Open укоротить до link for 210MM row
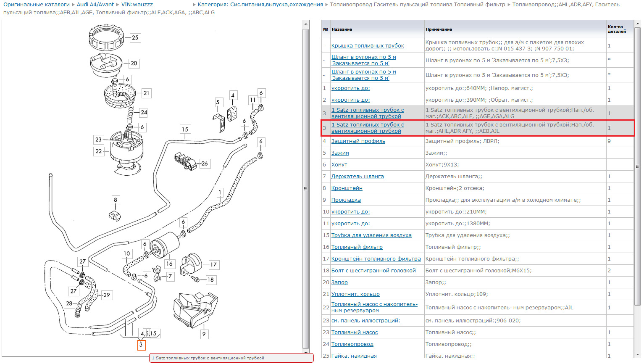 coord(350,212)
